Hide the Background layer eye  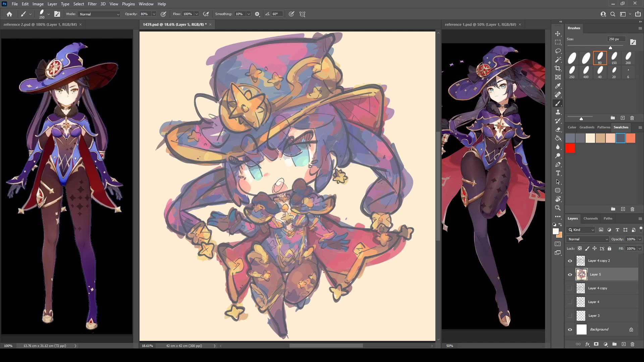(x=570, y=329)
